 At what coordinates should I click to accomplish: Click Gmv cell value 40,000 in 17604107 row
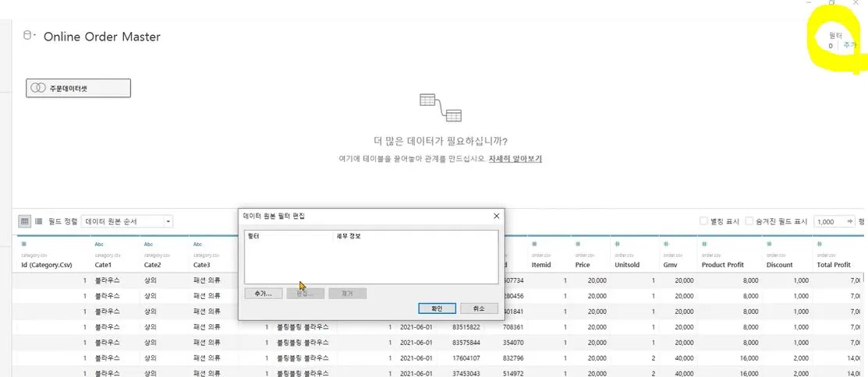click(x=684, y=358)
